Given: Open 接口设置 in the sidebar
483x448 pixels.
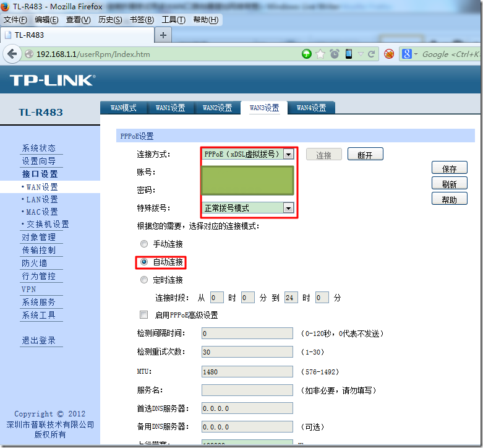Looking at the screenshot, I should 40,174.
